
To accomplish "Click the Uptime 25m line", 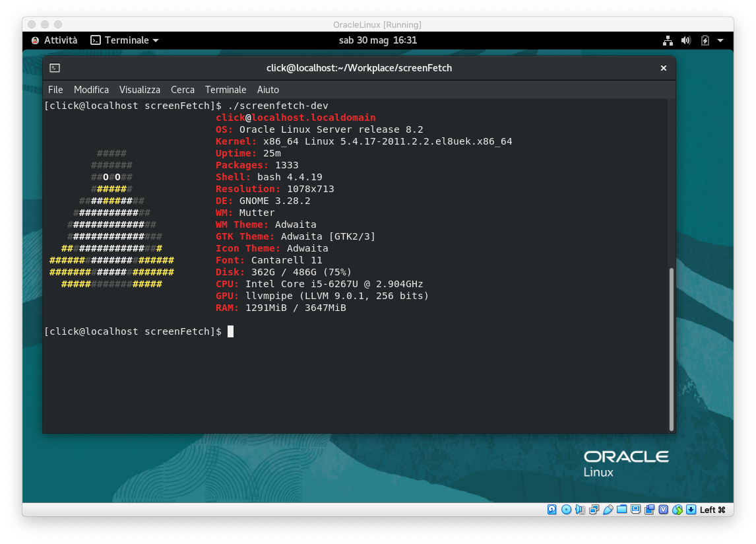I will pyautogui.click(x=248, y=153).
